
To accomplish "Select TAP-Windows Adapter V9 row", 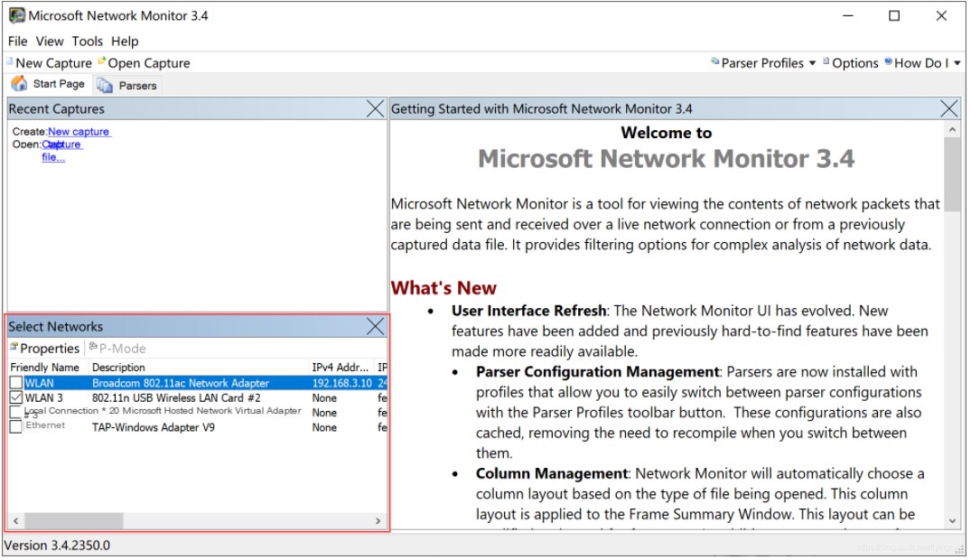I will tap(198, 428).
